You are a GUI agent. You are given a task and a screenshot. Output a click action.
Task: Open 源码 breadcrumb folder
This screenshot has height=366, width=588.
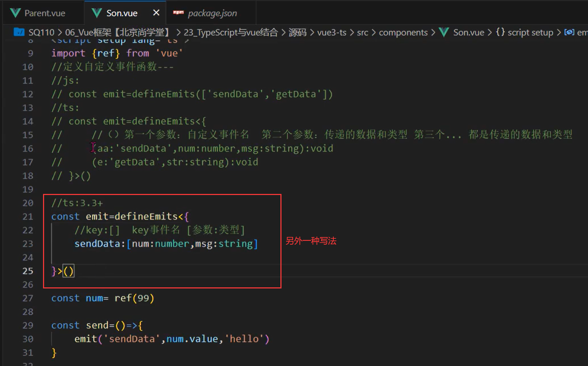coord(297,32)
